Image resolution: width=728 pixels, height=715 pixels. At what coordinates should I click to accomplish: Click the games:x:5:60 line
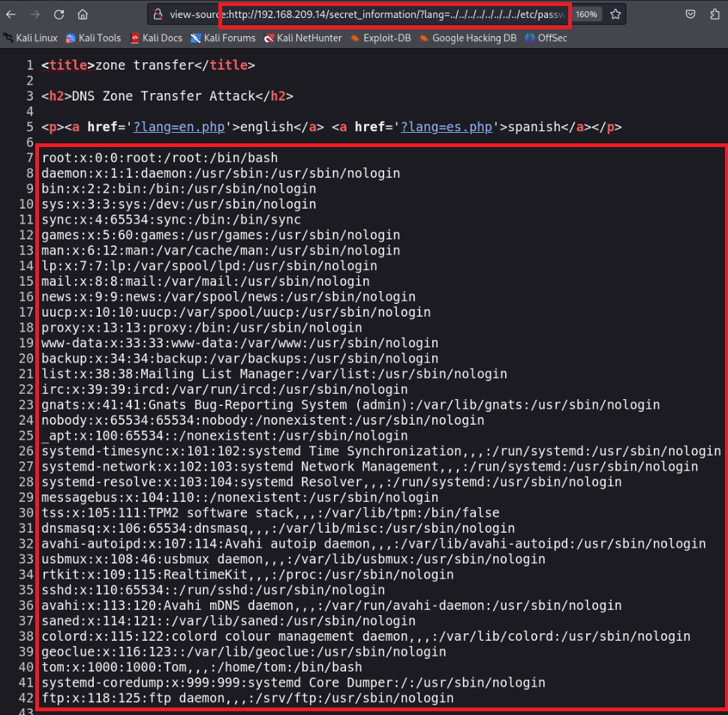[x=221, y=235]
